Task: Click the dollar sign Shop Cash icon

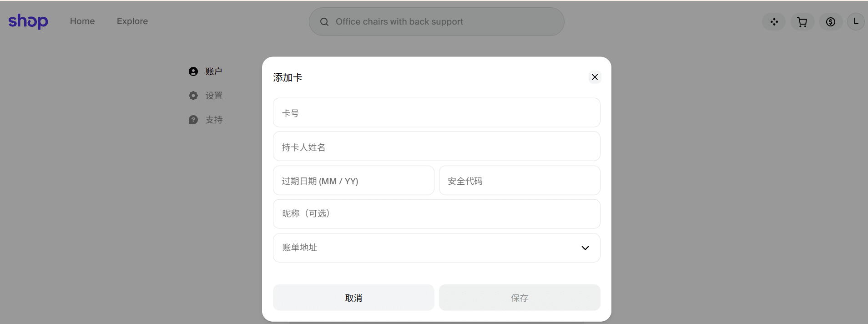Action: [831, 22]
